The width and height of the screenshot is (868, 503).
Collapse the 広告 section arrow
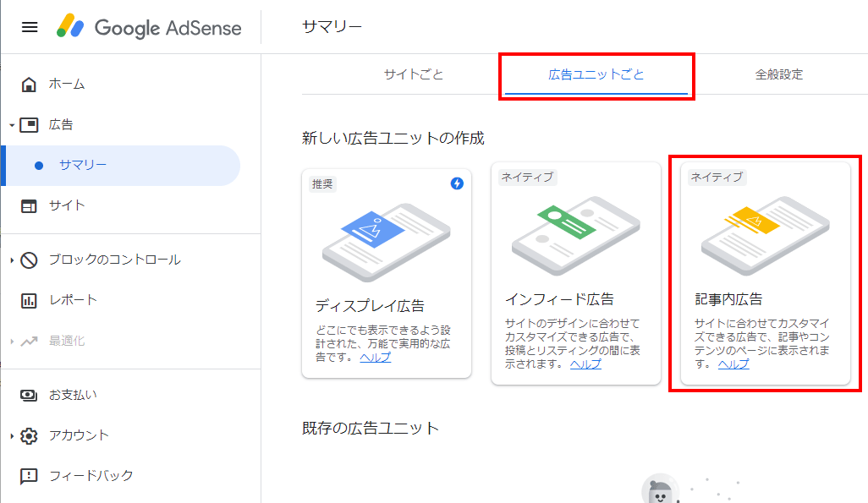click(x=12, y=125)
